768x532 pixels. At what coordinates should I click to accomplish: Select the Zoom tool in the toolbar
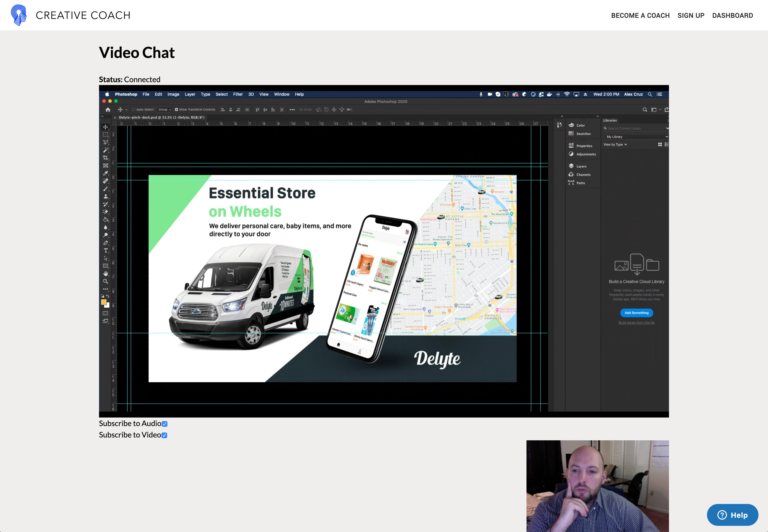click(x=105, y=281)
